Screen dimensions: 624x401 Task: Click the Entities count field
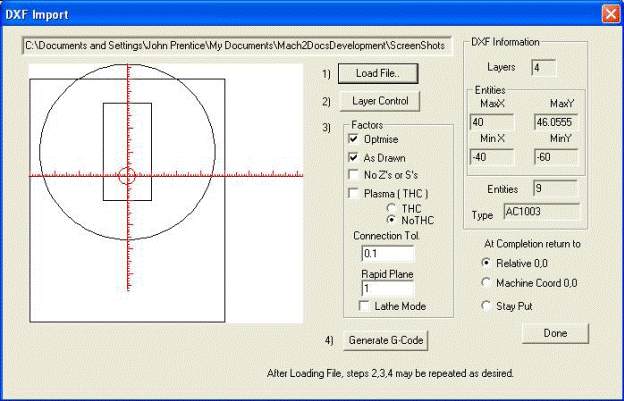click(555, 189)
